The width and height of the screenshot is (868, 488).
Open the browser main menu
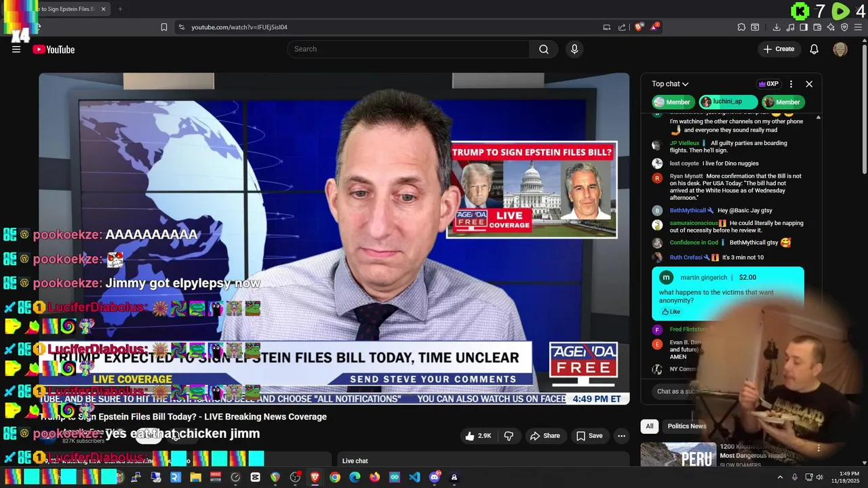point(858,27)
